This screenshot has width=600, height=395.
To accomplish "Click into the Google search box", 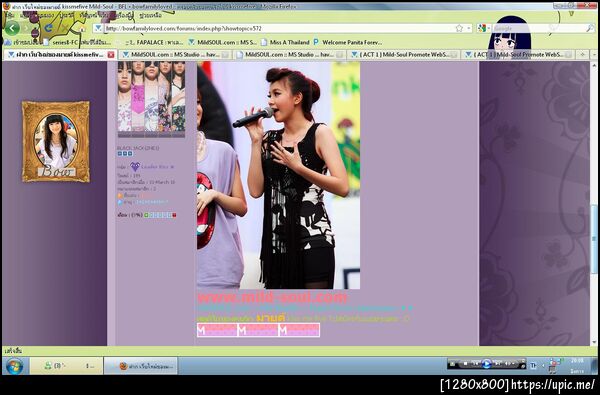I will [x=539, y=28].
